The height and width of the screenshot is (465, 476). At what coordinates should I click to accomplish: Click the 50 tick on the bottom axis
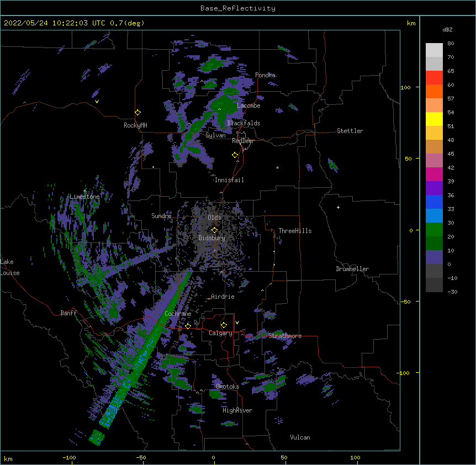[284, 458]
